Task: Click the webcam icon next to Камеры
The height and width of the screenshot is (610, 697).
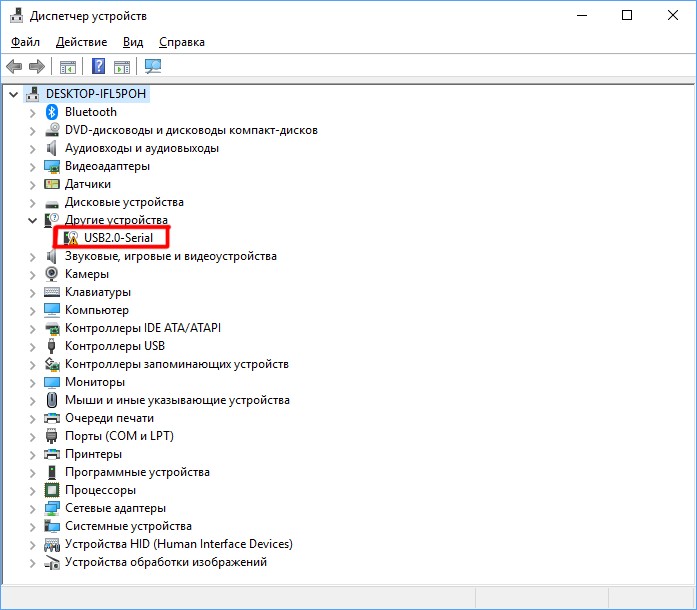Action: pyautogui.click(x=52, y=274)
